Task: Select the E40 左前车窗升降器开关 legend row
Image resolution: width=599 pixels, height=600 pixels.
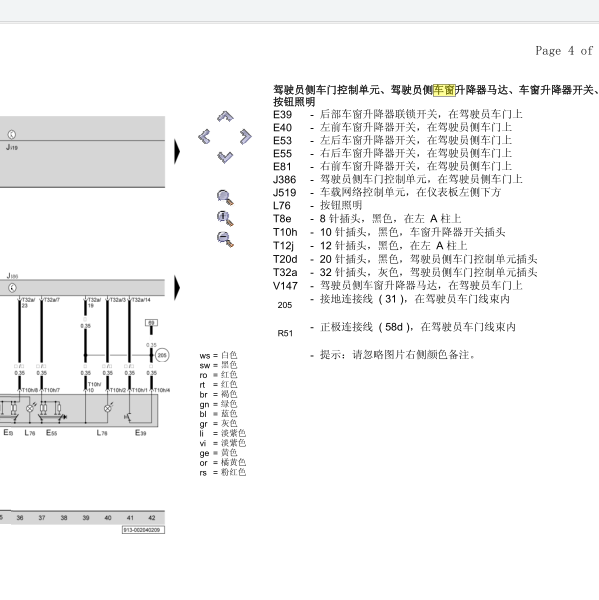Action: [392, 127]
